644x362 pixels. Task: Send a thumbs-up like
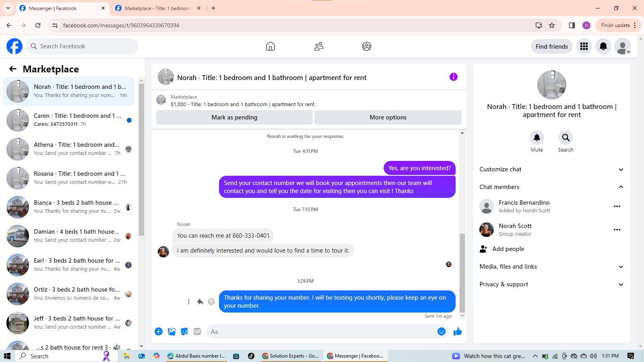(x=458, y=331)
